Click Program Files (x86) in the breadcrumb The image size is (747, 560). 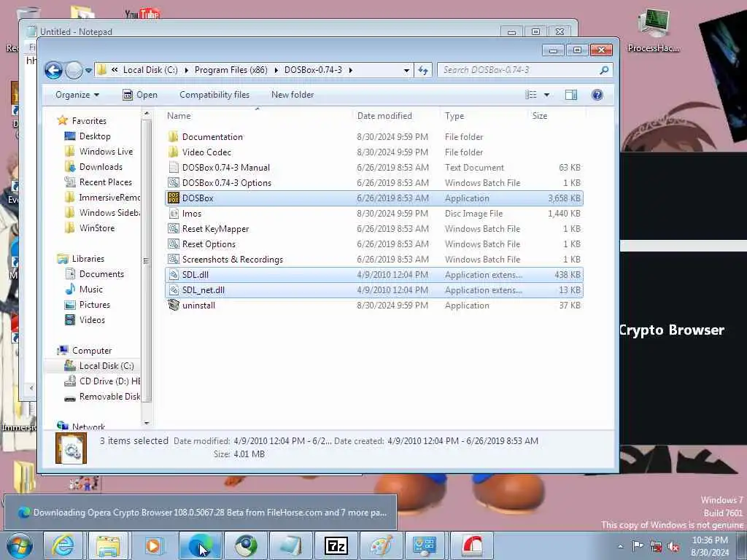click(x=231, y=70)
